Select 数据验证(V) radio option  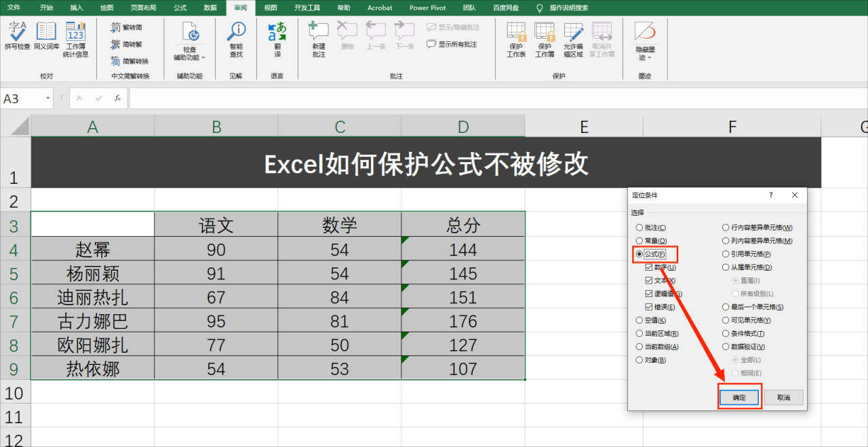click(x=744, y=347)
